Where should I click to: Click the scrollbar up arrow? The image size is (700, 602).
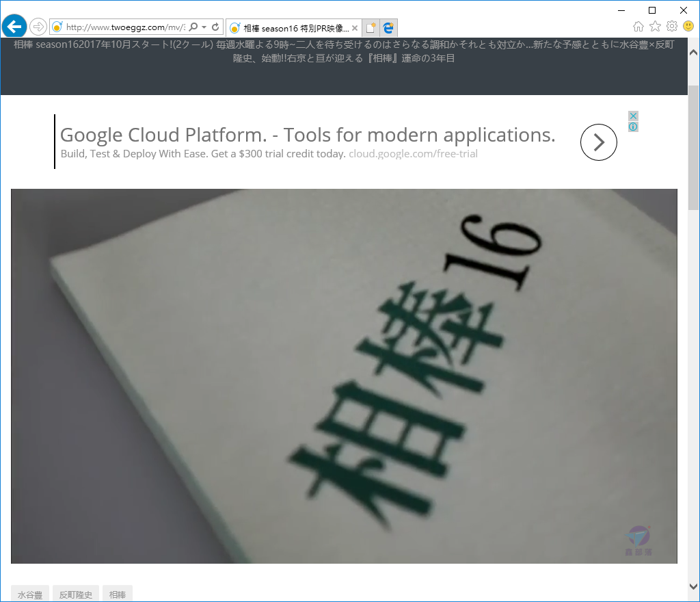click(x=693, y=52)
